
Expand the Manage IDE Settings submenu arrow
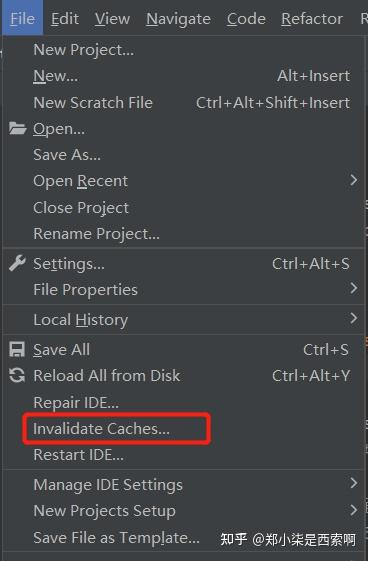tap(353, 483)
